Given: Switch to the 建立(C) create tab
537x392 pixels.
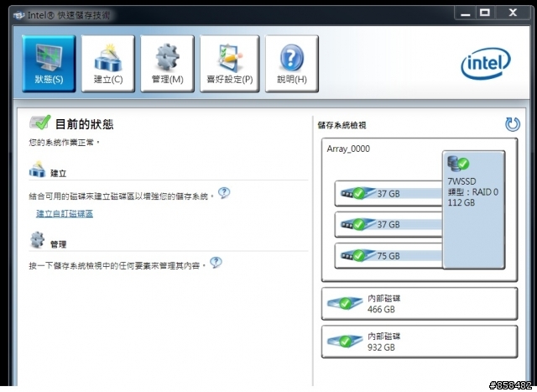Looking at the screenshot, I should pyautogui.click(x=108, y=64).
